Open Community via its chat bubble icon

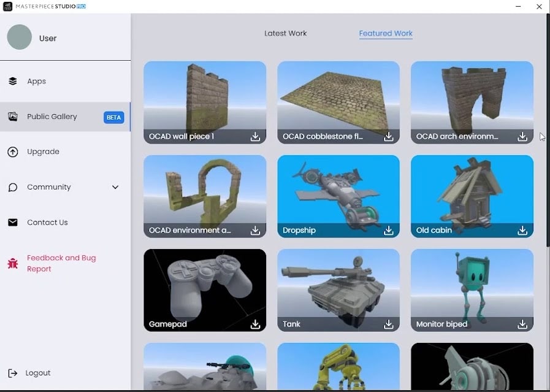click(12, 186)
